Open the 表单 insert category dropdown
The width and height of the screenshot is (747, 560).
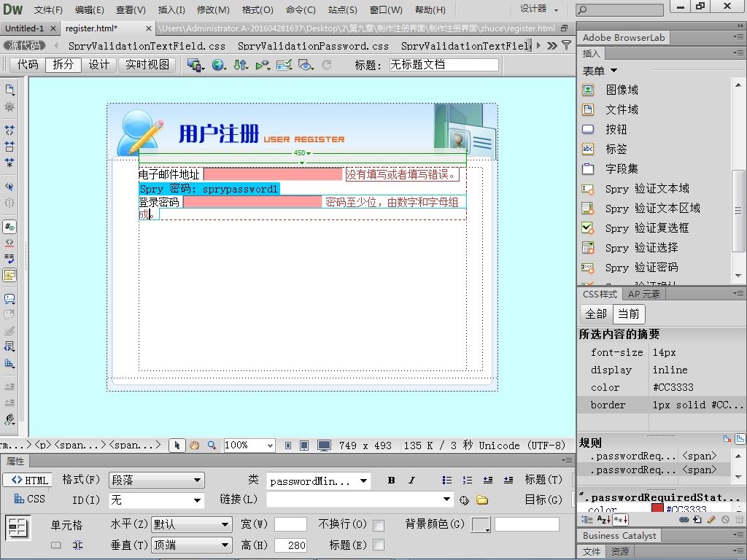pos(600,71)
